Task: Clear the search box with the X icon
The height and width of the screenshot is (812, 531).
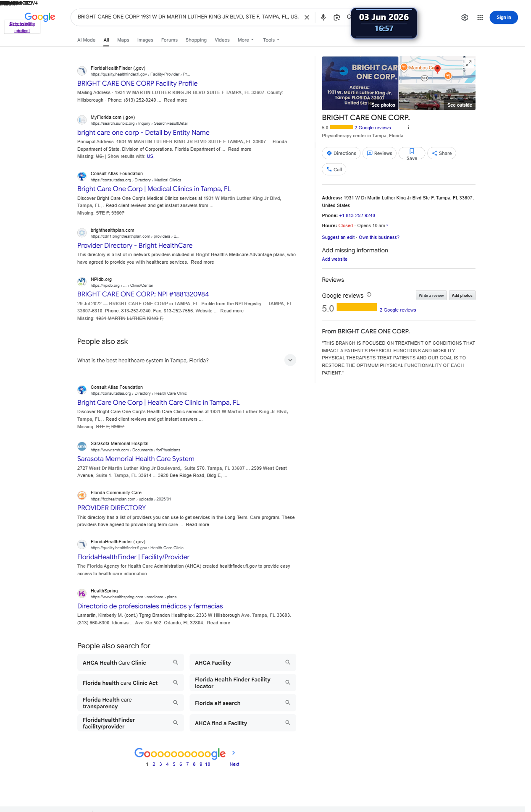Action: coord(307,17)
